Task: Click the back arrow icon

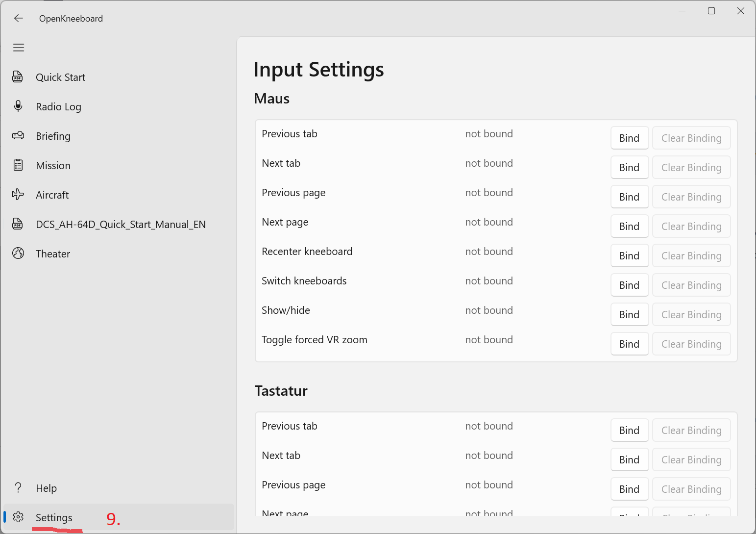Action: pyautogui.click(x=19, y=18)
